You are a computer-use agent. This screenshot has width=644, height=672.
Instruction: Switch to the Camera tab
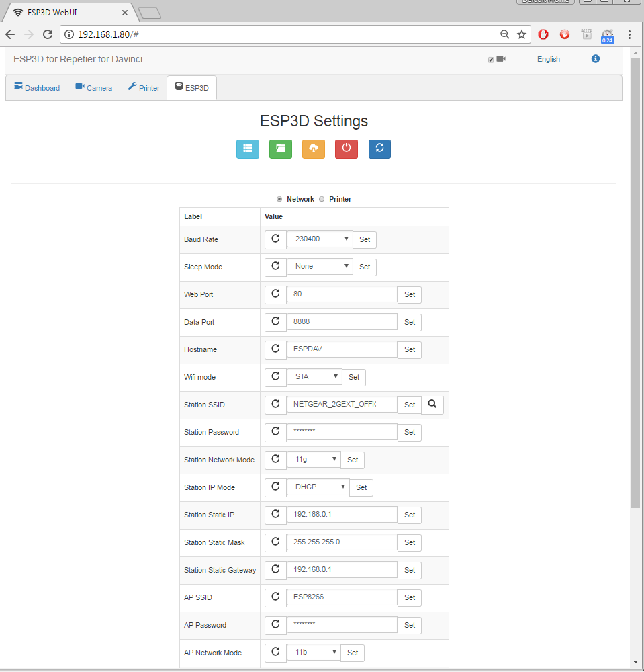pos(94,87)
